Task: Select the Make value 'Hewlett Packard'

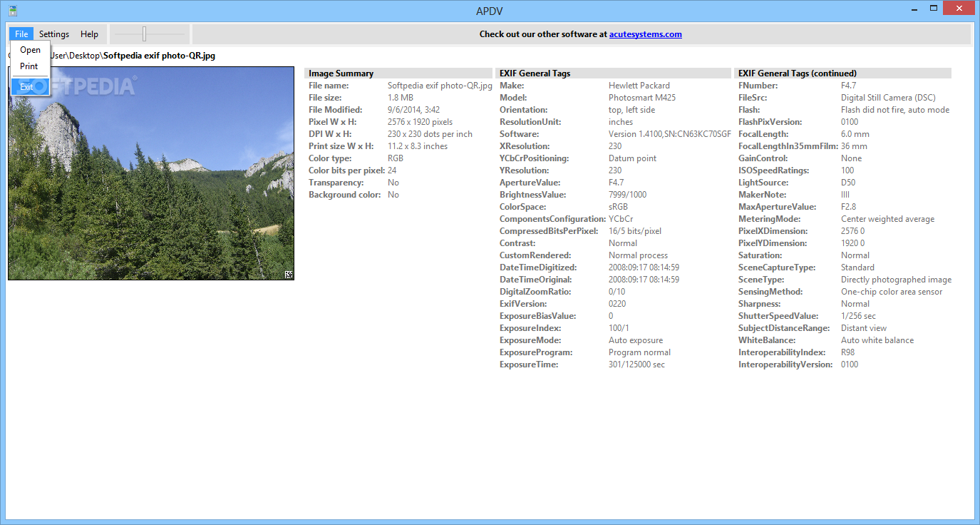Action: 639,86
